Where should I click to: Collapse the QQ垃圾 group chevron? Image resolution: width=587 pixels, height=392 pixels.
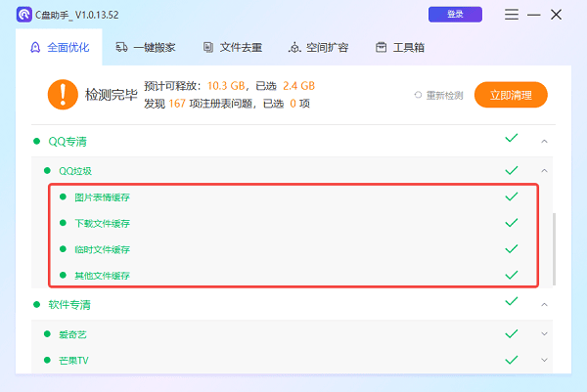tap(544, 171)
